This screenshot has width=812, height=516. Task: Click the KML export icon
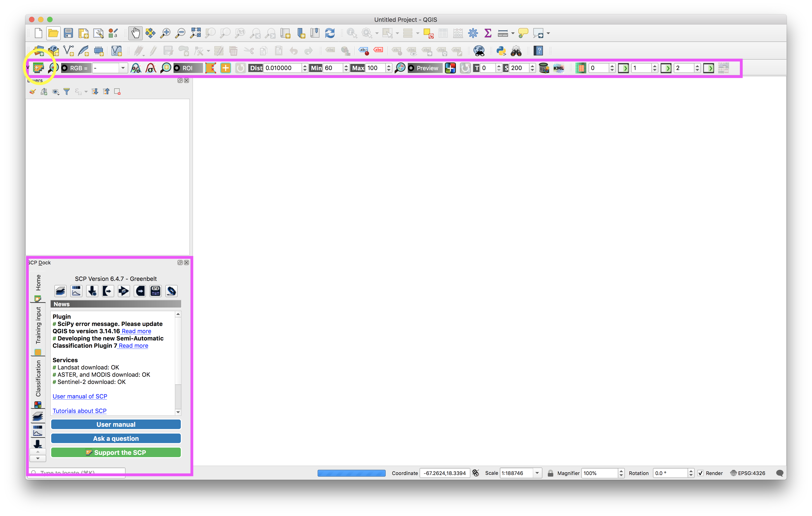coord(558,68)
